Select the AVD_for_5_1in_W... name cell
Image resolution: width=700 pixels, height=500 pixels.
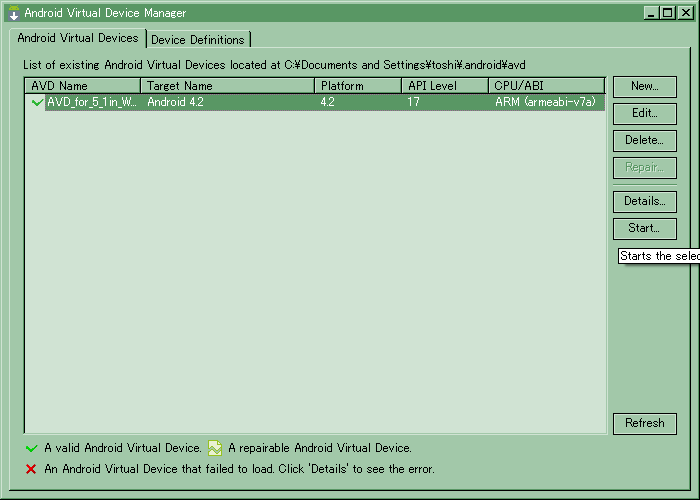[92, 102]
